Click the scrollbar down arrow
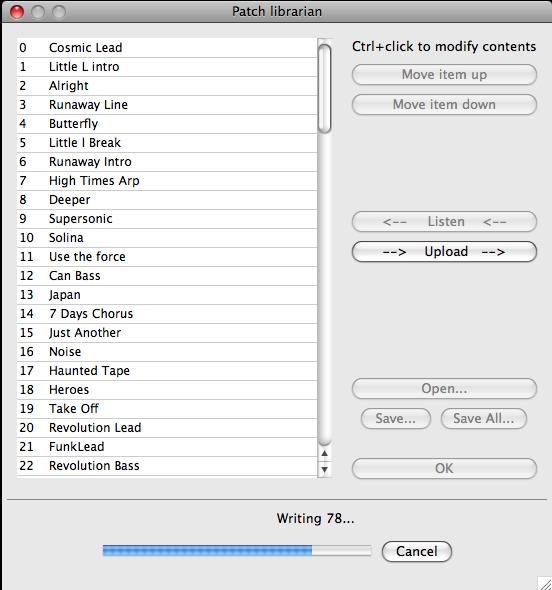Viewport: 552px width, 590px height. click(324, 469)
